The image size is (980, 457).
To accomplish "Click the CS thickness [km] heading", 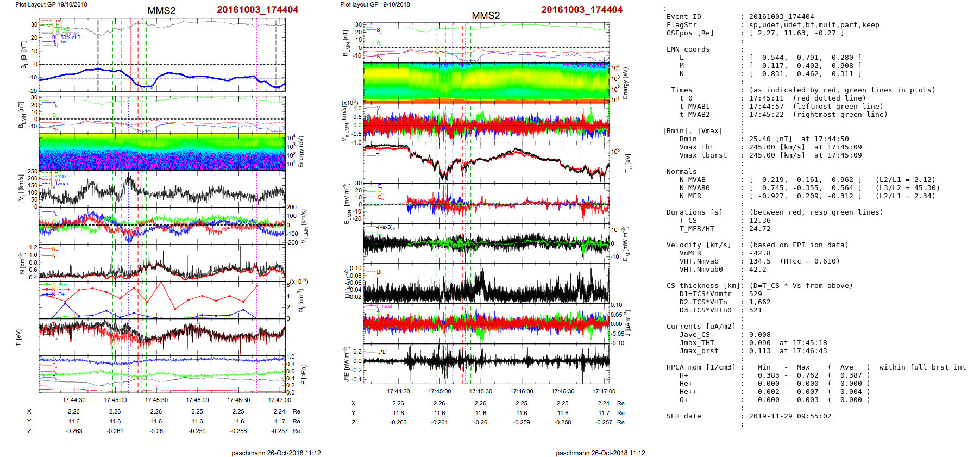I will [703, 286].
